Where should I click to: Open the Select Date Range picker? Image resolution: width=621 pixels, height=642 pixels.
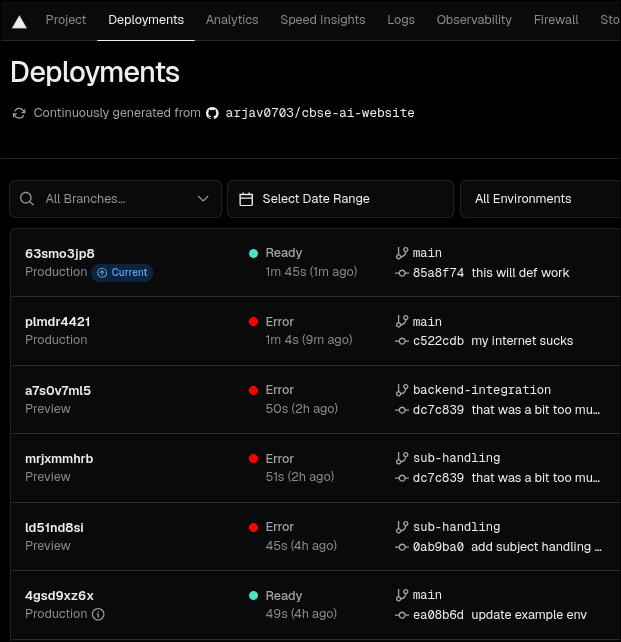click(340, 199)
